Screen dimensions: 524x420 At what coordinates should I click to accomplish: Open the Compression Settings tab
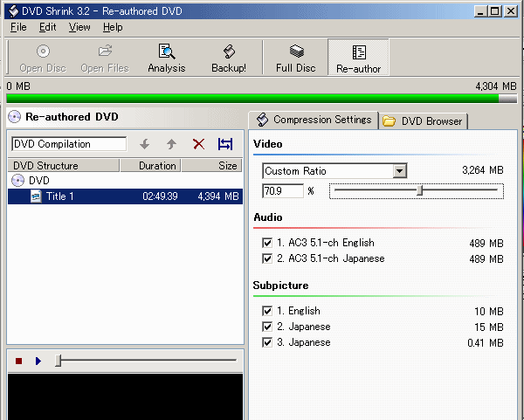point(314,120)
